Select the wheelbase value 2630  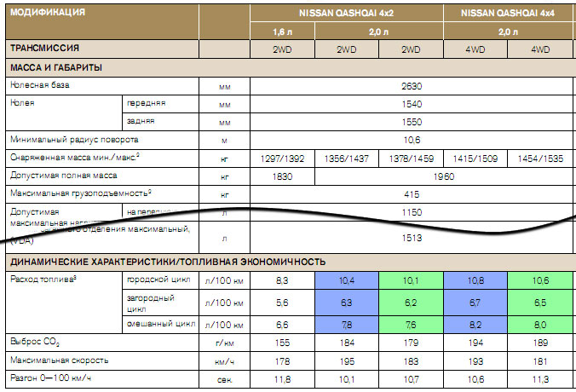(x=412, y=86)
